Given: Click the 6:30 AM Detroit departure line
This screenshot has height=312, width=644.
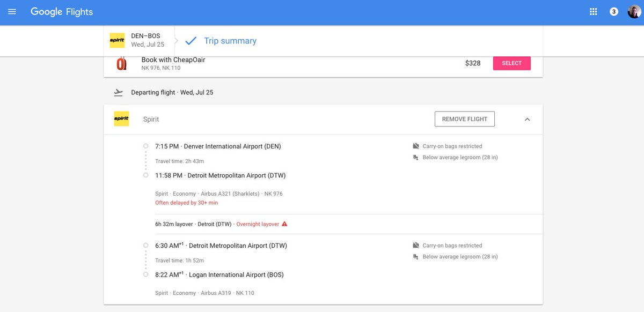Looking at the screenshot, I should 221,246.
